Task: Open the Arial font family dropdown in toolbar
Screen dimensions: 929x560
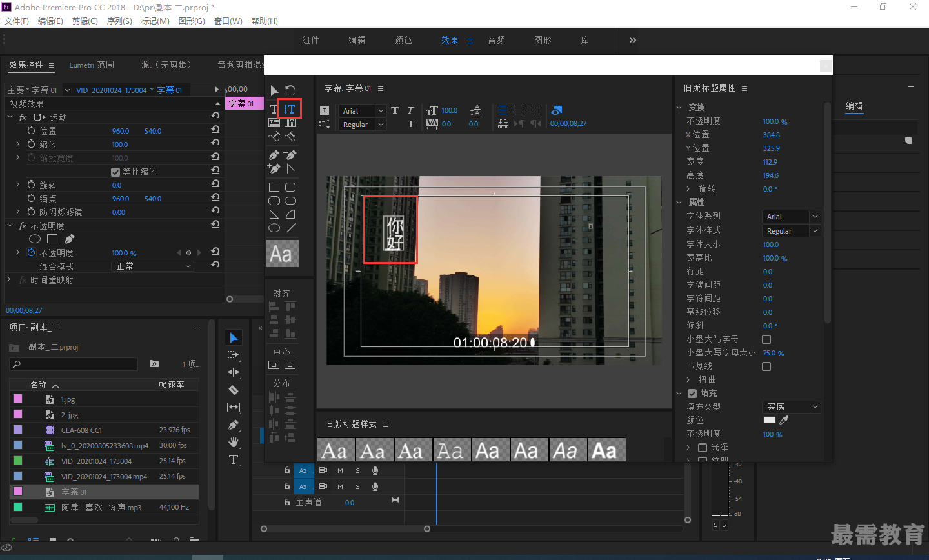Action: (x=362, y=111)
